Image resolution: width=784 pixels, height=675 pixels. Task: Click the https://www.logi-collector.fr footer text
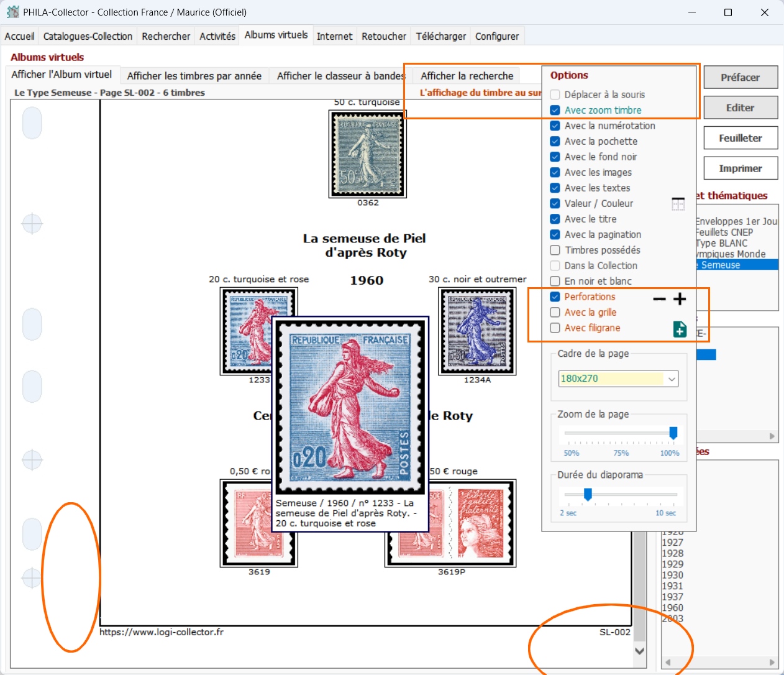pyautogui.click(x=162, y=632)
